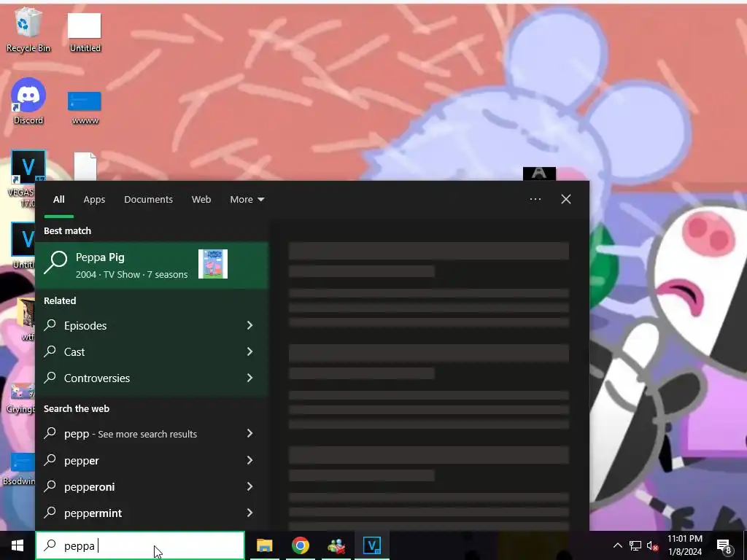Switch to the Web search tab

201,200
